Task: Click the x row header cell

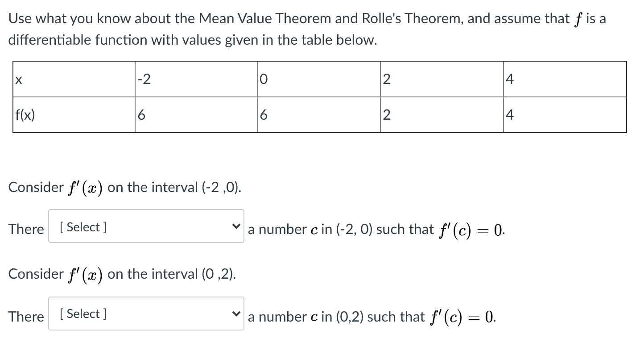Action: 74,78
